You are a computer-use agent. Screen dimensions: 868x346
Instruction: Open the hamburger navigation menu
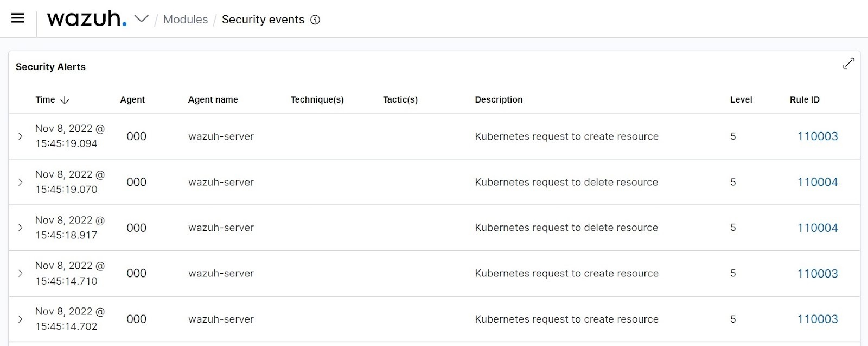(x=18, y=18)
